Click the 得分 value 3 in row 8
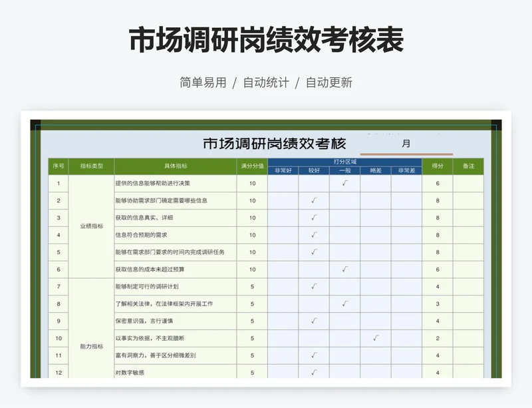 [438, 304]
